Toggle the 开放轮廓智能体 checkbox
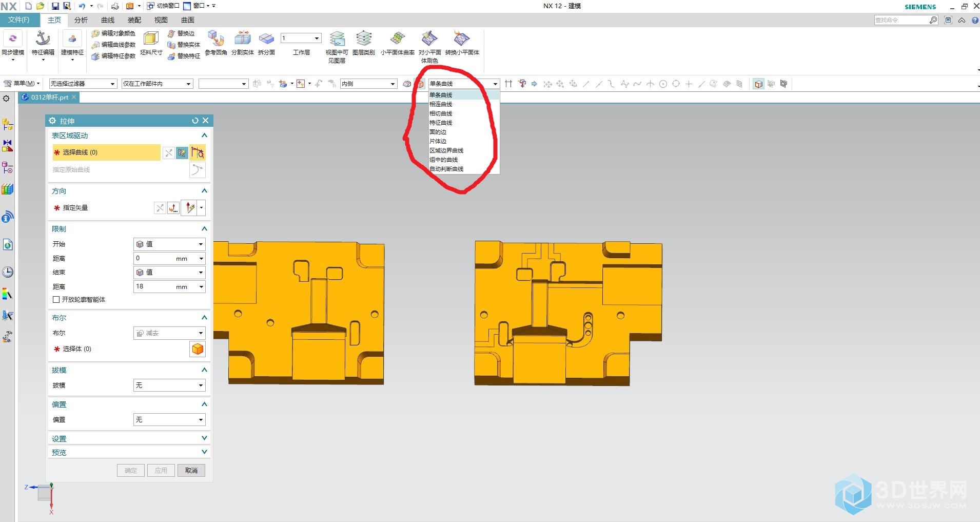The width and height of the screenshot is (980, 522). (56, 300)
